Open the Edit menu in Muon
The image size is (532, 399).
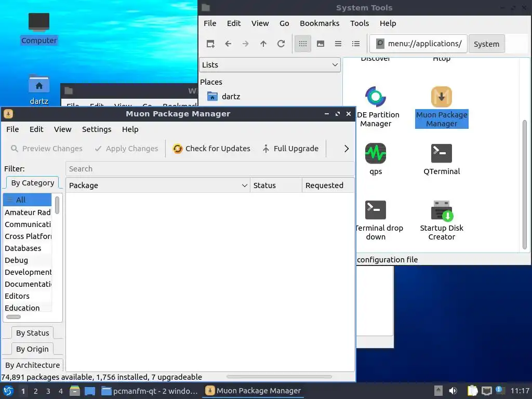coord(36,129)
